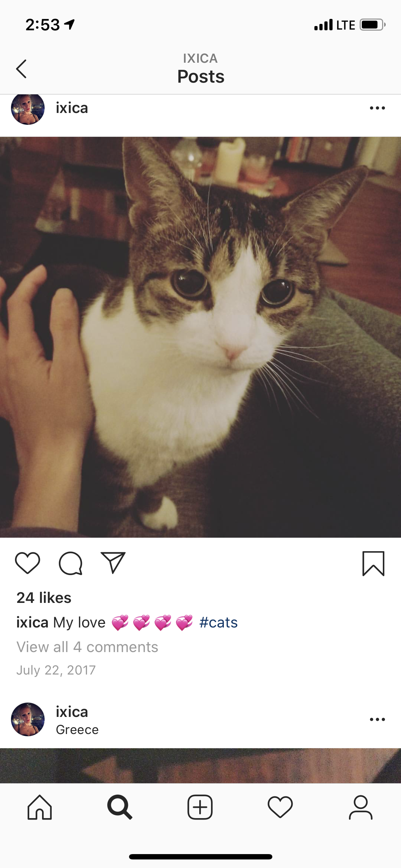Create a new post with the plus icon
The height and width of the screenshot is (868, 401).
click(x=200, y=807)
